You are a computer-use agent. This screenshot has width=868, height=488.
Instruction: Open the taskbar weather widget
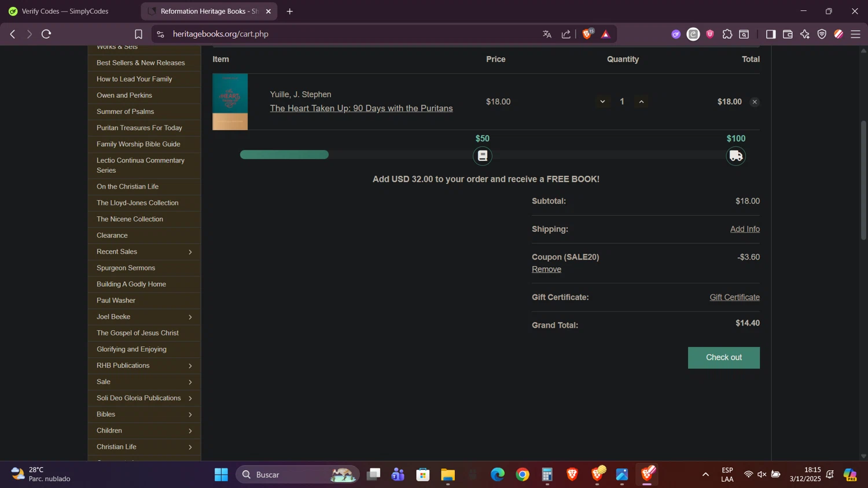[x=41, y=475]
